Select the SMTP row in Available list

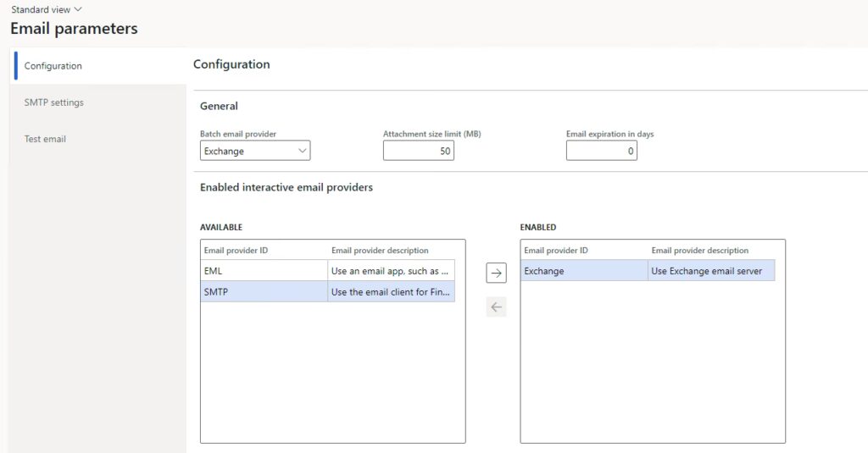263,291
